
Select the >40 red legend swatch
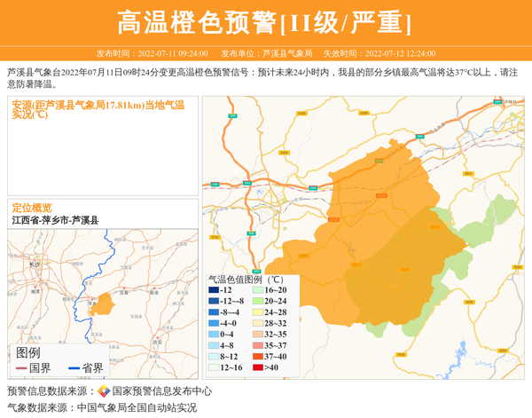[x=256, y=367]
